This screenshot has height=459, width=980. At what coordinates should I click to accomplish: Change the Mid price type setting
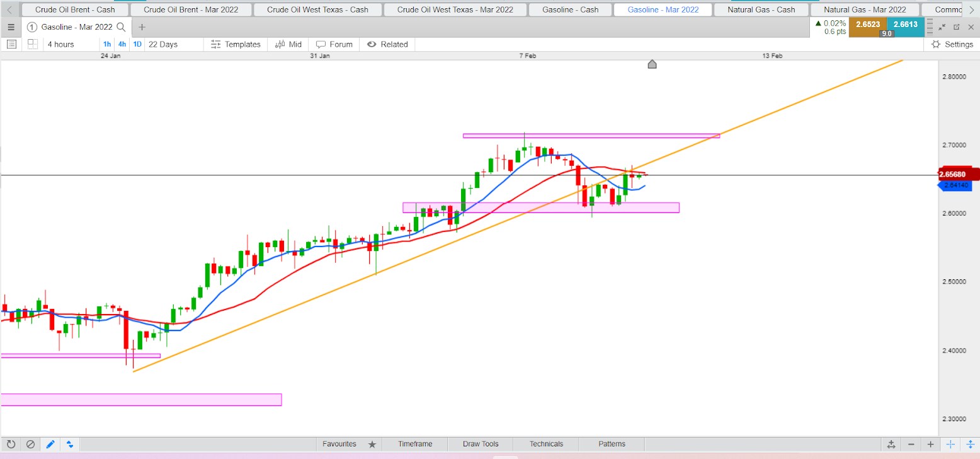pyautogui.click(x=288, y=44)
